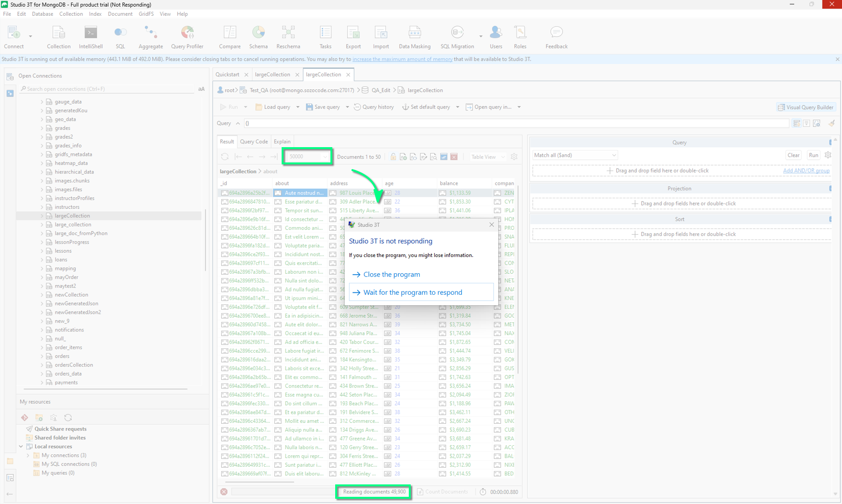This screenshot has height=504, width=842.
Task: Dismiss the low memory warning banner
Action: 837,59
